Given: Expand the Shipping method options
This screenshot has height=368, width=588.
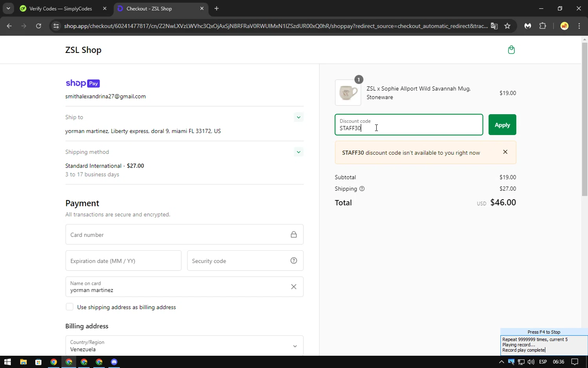Looking at the screenshot, I should point(298,152).
